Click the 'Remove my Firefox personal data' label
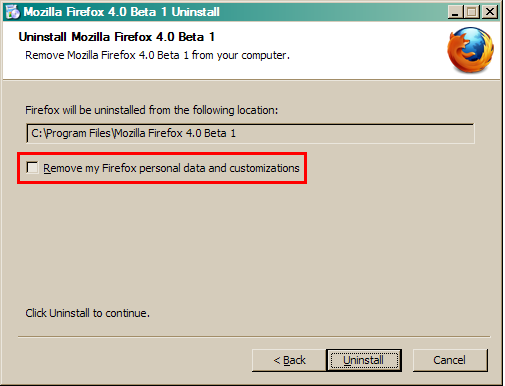 (171, 168)
